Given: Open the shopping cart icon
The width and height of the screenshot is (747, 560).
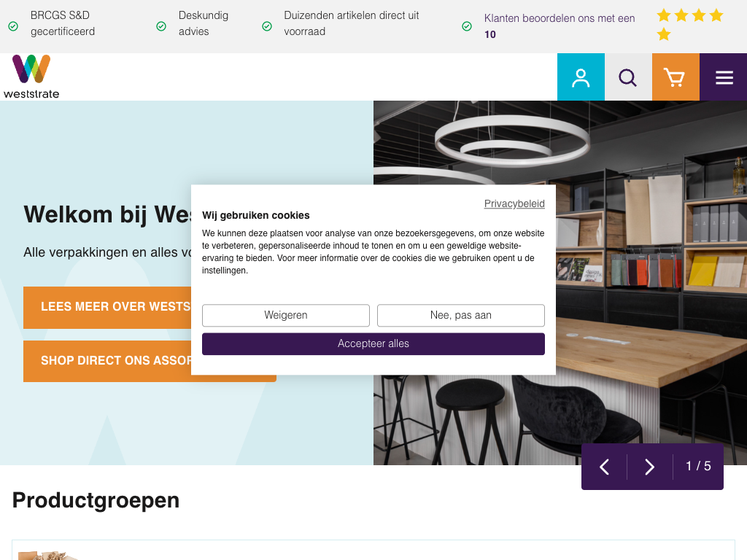Looking at the screenshot, I should click(x=675, y=77).
